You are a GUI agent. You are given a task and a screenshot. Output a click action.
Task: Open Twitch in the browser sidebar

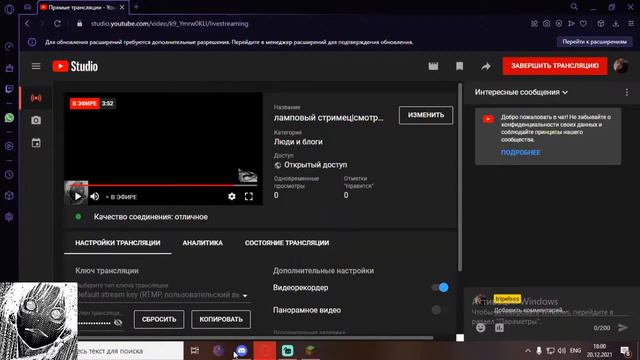point(9,89)
